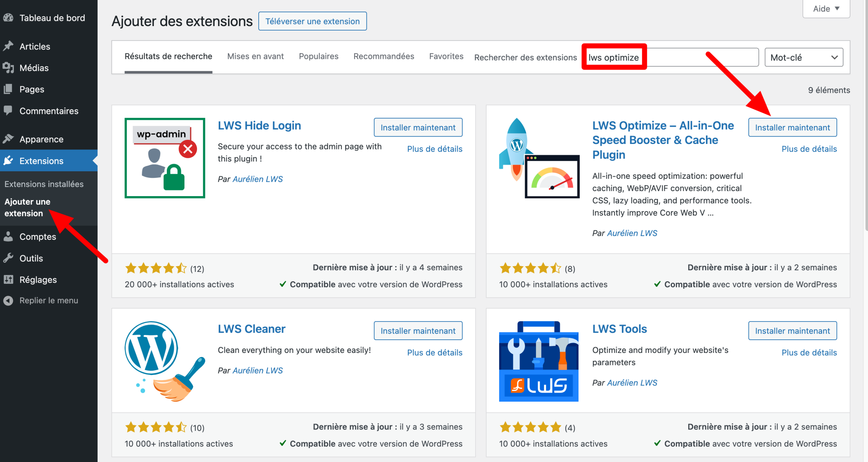Click the 20 000+ installations actives text
This screenshot has height=462, width=868.
pos(179,284)
